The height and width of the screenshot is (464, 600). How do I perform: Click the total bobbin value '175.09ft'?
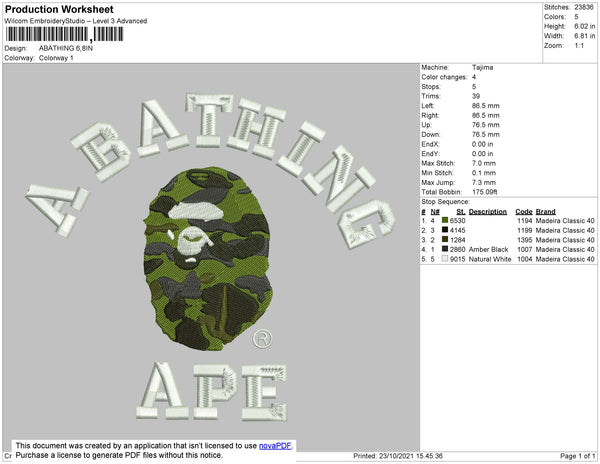[x=484, y=192]
